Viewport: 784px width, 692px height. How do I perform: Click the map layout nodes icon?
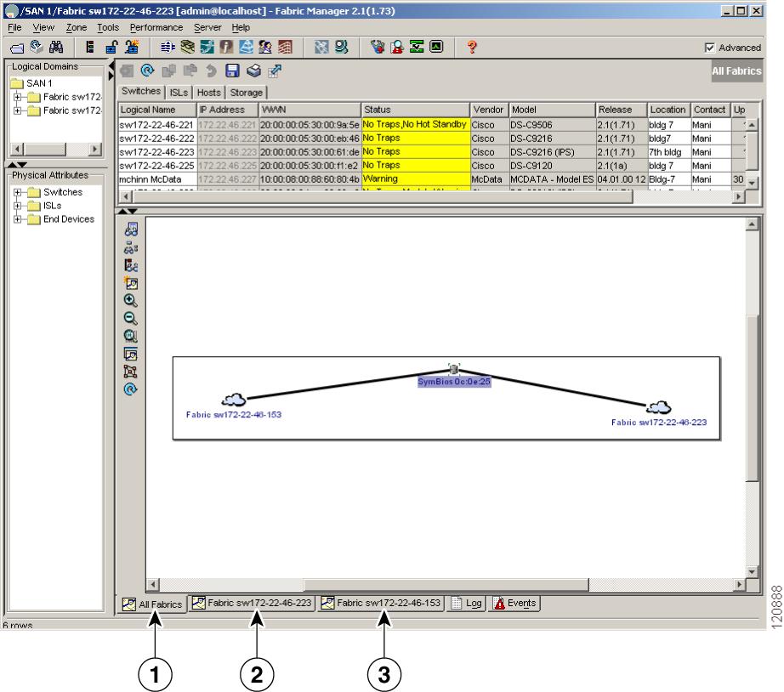(x=130, y=372)
